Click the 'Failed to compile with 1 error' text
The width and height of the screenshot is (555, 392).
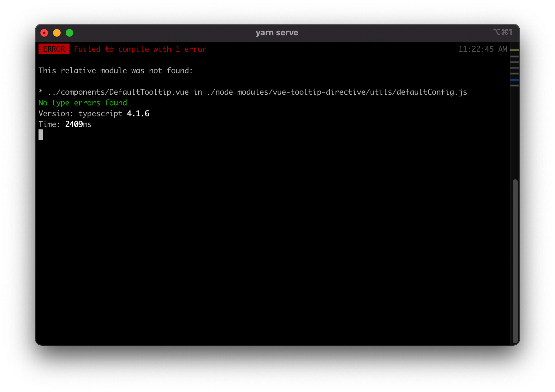tap(140, 49)
